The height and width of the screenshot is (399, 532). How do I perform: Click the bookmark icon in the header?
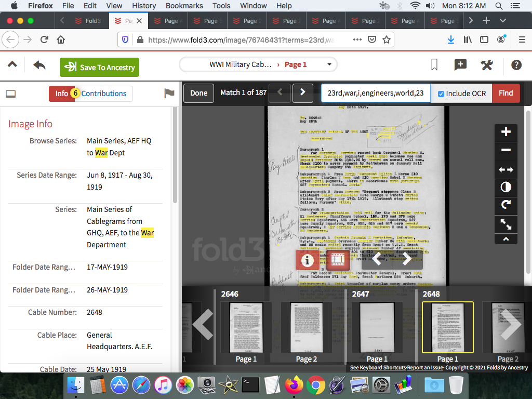click(434, 65)
